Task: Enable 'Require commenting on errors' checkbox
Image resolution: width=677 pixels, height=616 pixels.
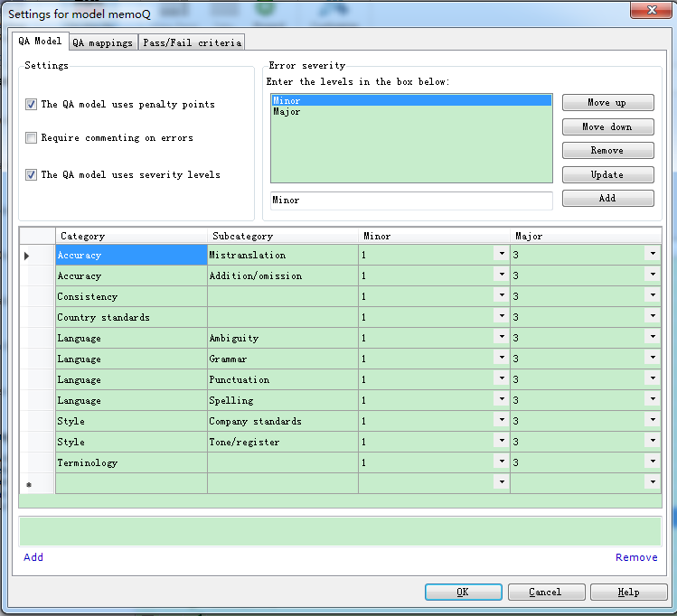Action: 31,138
